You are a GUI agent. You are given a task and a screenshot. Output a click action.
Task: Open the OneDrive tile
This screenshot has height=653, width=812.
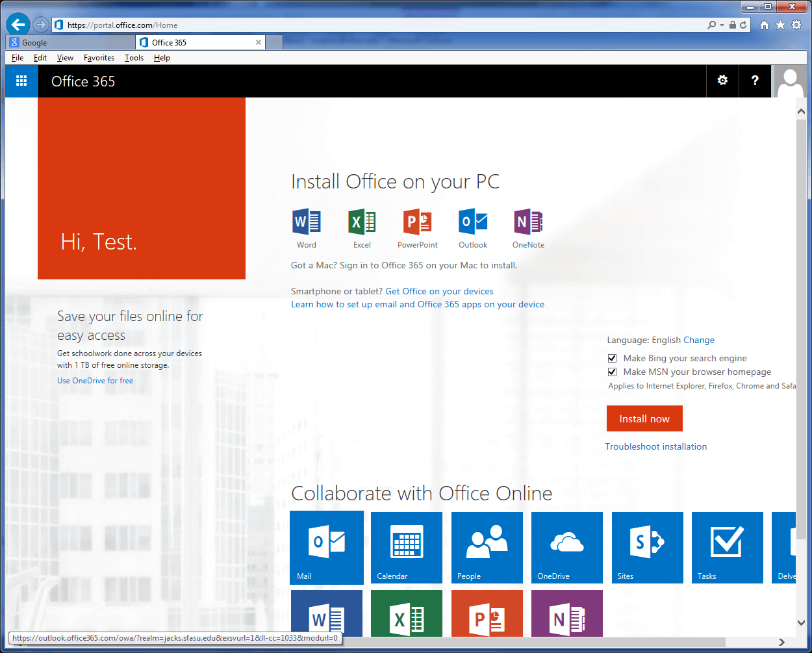[566, 547]
